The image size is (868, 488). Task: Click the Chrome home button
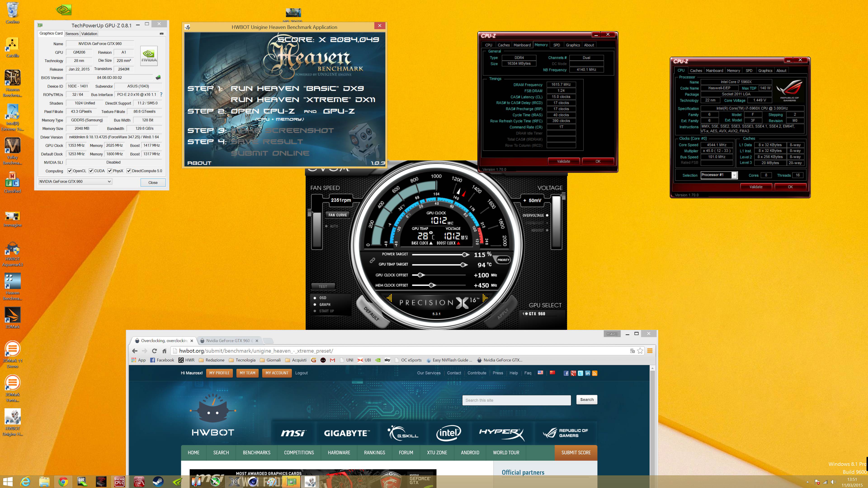click(x=164, y=351)
